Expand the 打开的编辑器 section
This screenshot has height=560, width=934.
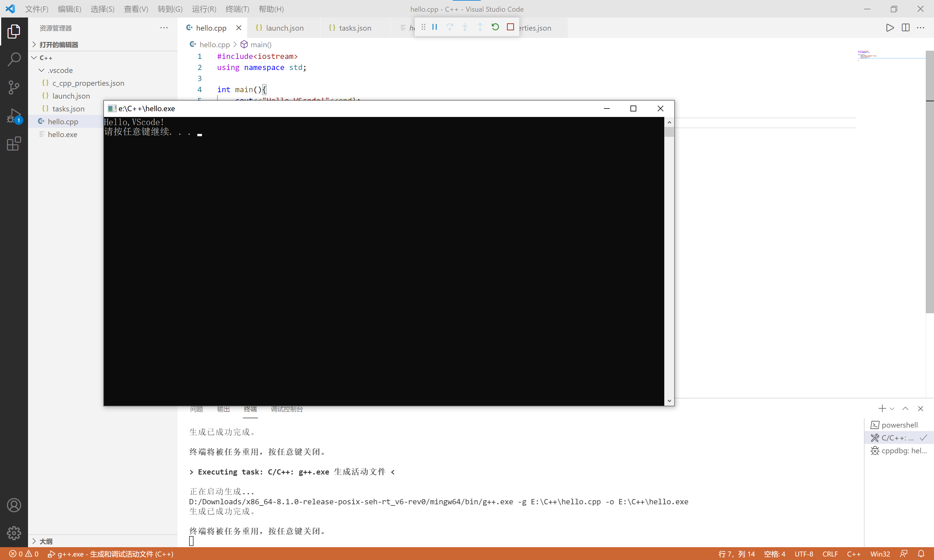click(x=58, y=45)
